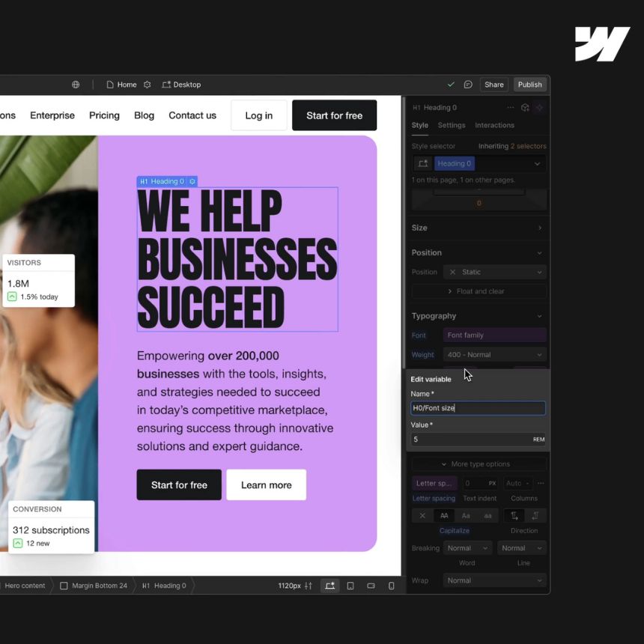644x644 pixels.
Task: Click the Home page name in top bar
Action: (x=127, y=85)
